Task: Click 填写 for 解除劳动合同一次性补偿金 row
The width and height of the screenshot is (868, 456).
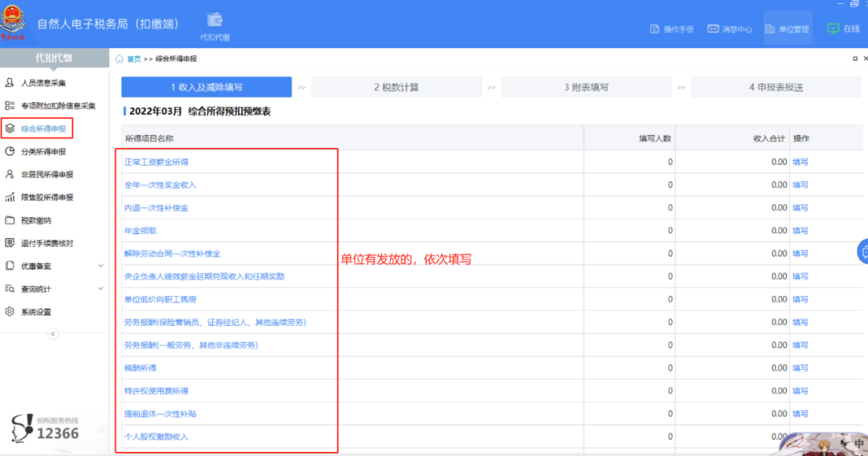Action: pos(800,254)
